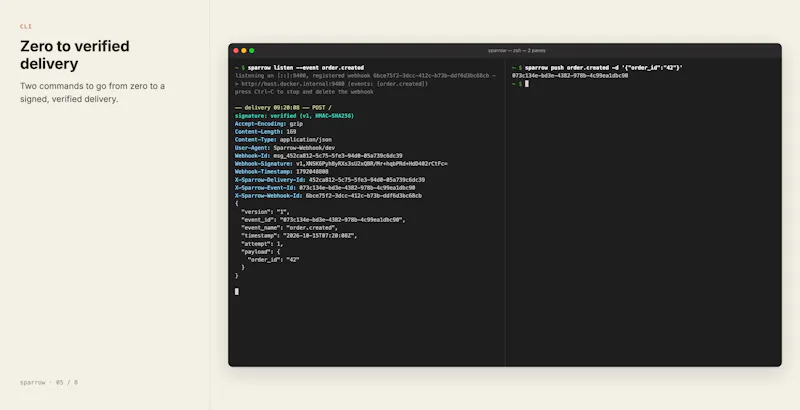This screenshot has width=800, height=410.
Task: Click the 'Content-Length: 169' header
Action: coord(265,132)
